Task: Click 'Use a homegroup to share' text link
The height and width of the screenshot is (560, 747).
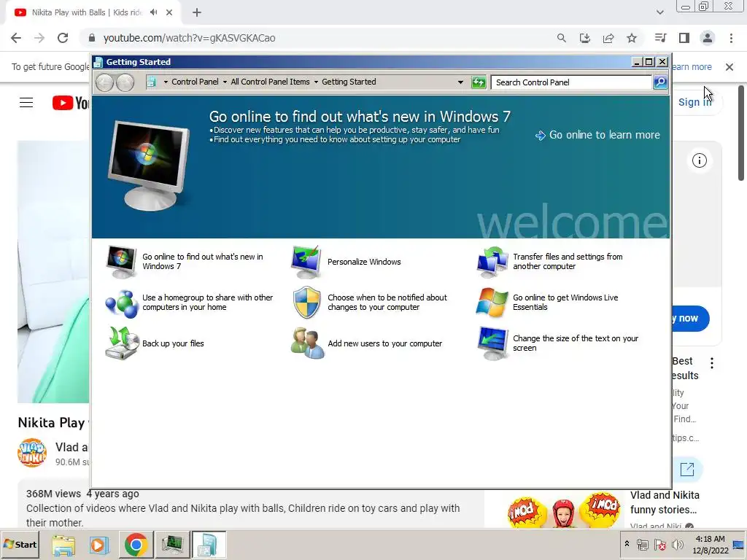Action: 207,303
